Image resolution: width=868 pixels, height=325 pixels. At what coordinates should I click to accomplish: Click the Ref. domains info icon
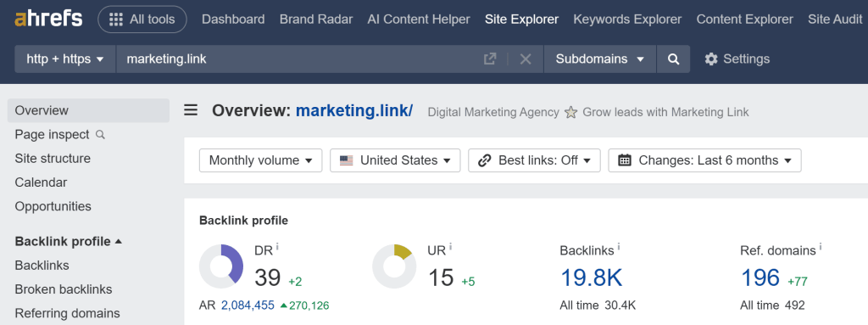click(x=821, y=247)
